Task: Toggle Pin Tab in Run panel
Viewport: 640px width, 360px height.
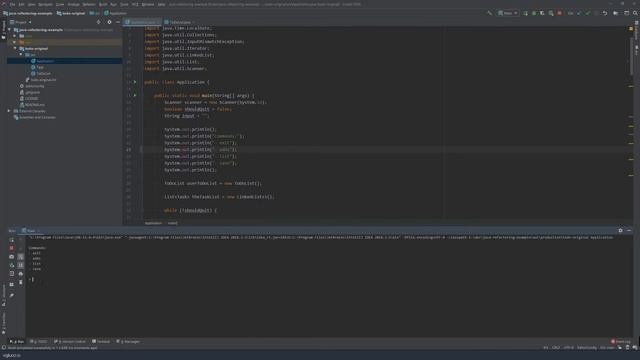Action: pos(11,295)
